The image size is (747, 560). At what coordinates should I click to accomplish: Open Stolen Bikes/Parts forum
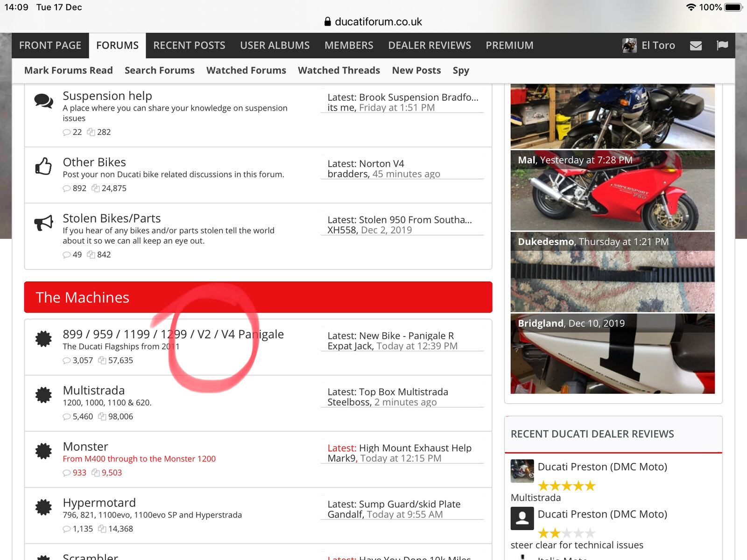point(112,218)
